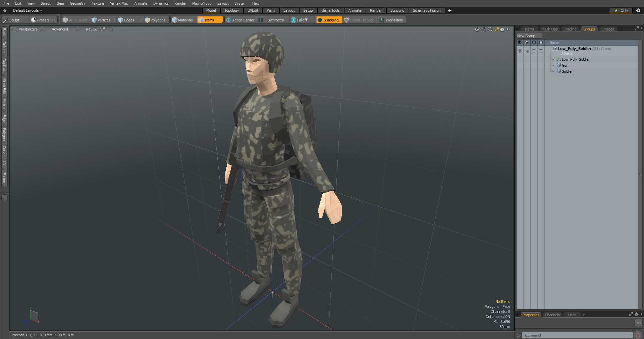Switch to Items selection mode
This screenshot has height=339, width=644.
coord(210,20)
